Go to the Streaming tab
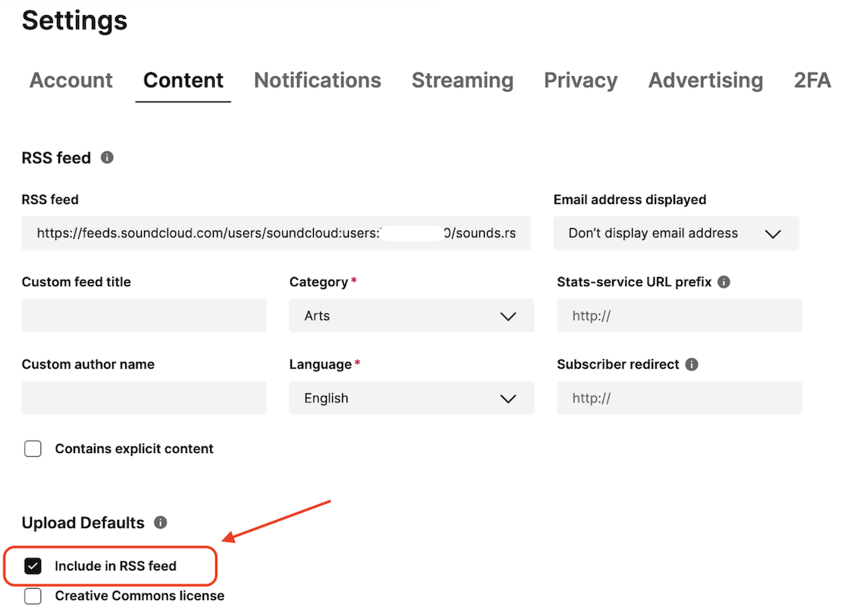Screen dimensions: 845x616 pos(462,80)
